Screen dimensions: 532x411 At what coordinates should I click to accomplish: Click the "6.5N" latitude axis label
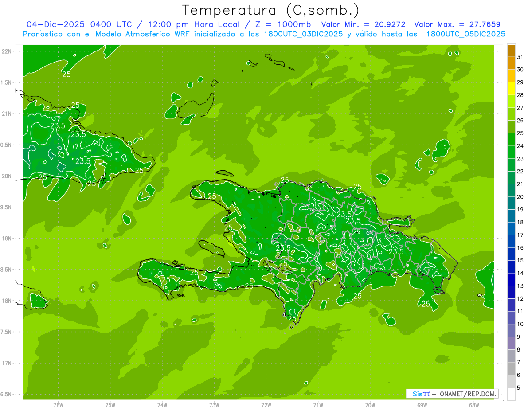(7, 394)
